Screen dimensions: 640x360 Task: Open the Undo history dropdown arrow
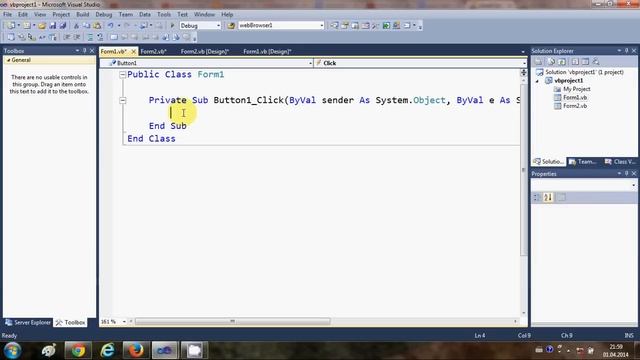[119, 25]
